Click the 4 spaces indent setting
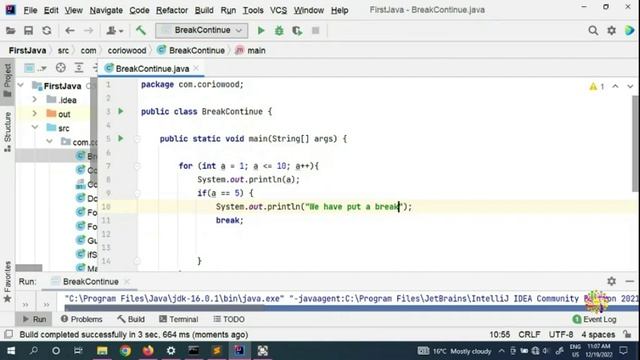Screen dimensions: 640x360 tap(598, 334)
